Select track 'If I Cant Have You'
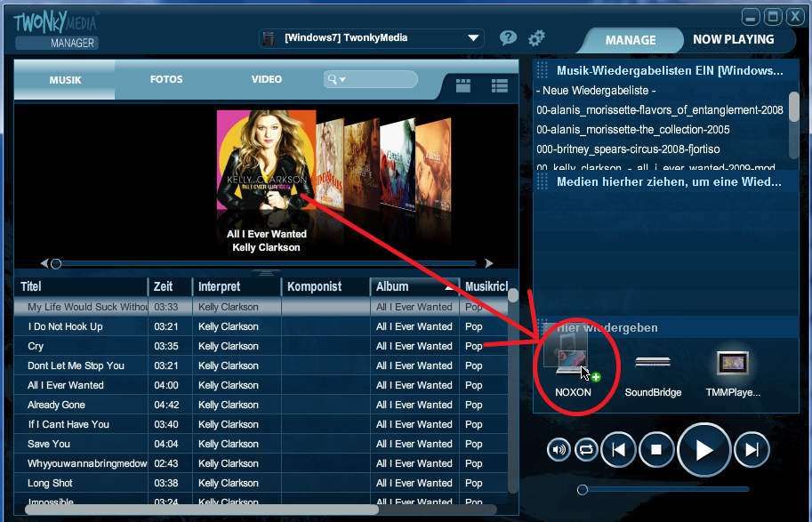 tap(261, 425)
